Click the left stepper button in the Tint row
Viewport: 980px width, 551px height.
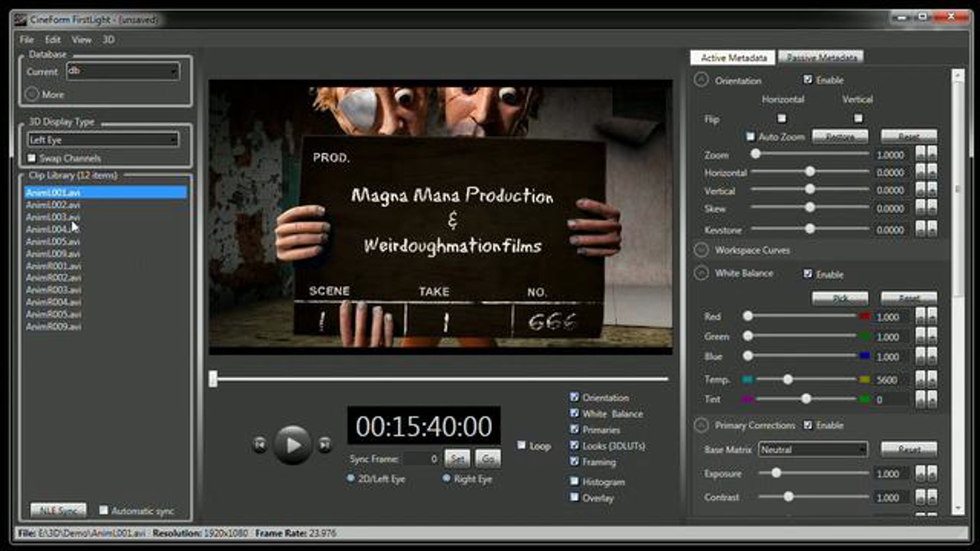(920, 399)
